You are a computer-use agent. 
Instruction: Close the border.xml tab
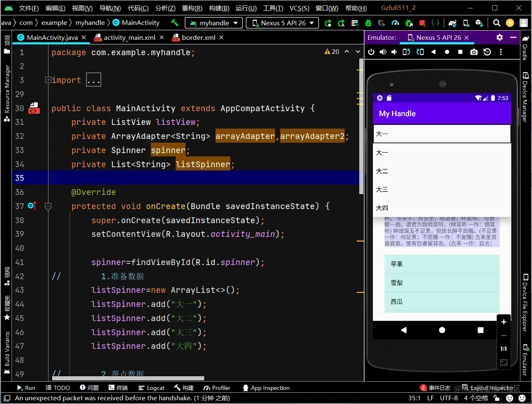click(221, 37)
